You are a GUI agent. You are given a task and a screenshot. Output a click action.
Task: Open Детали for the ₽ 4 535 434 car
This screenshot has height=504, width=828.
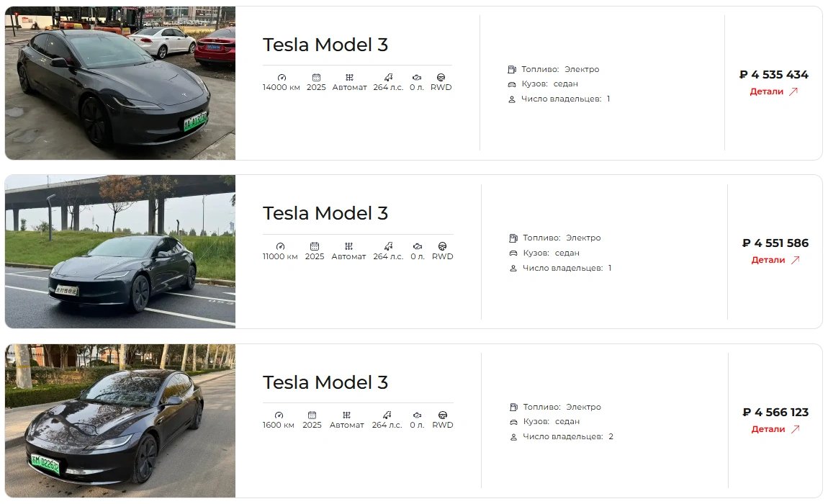pyautogui.click(x=767, y=91)
